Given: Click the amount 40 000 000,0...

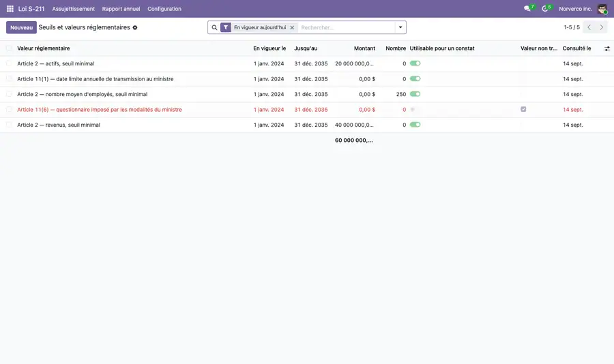Looking at the screenshot, I should 354,125.
